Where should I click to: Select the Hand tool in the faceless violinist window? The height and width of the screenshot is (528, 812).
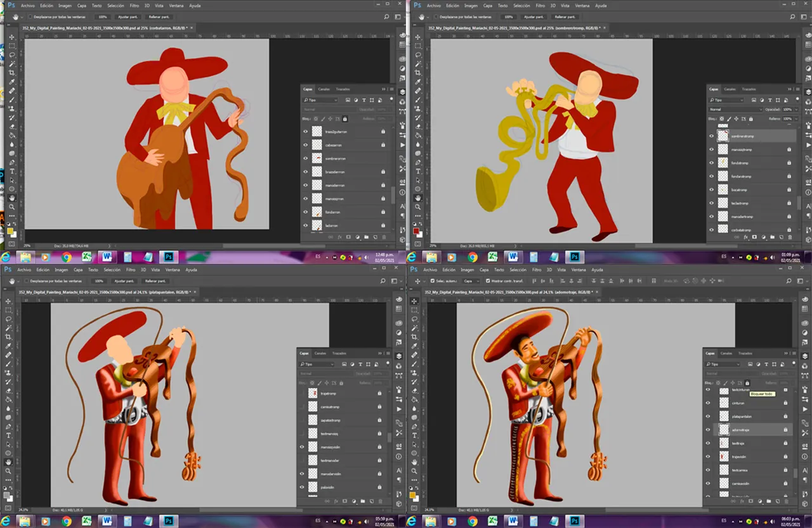coord(9,461)
